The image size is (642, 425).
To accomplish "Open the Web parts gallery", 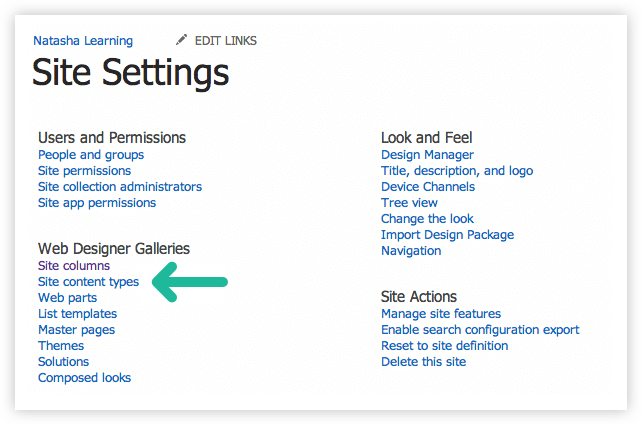I will point(68,298).
